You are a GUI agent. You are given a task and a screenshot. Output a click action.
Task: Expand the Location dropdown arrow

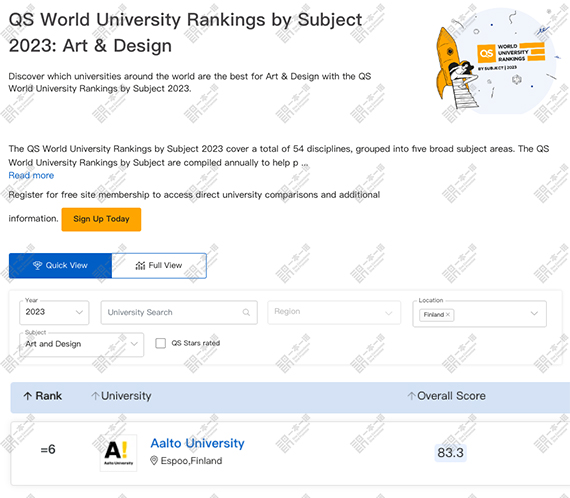pyautogui.click(x=534, y=313)
